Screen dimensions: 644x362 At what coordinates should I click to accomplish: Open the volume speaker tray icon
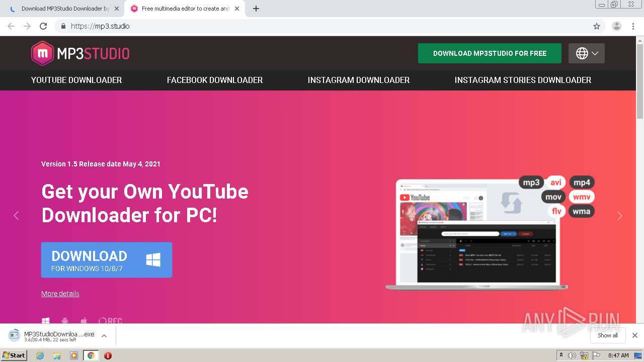pos(572,355)
